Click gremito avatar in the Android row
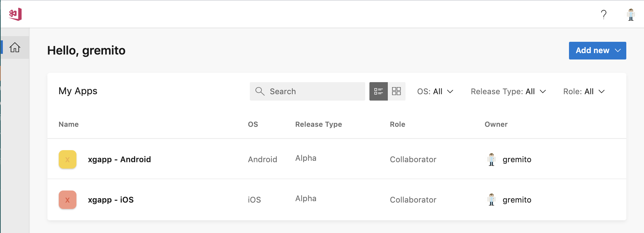 pos(491,160)
